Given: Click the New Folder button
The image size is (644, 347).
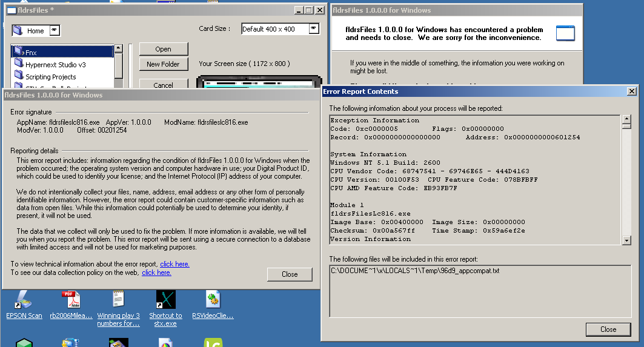Looking at the screenshot, I should pyautogui.click(x=163, y=64).
